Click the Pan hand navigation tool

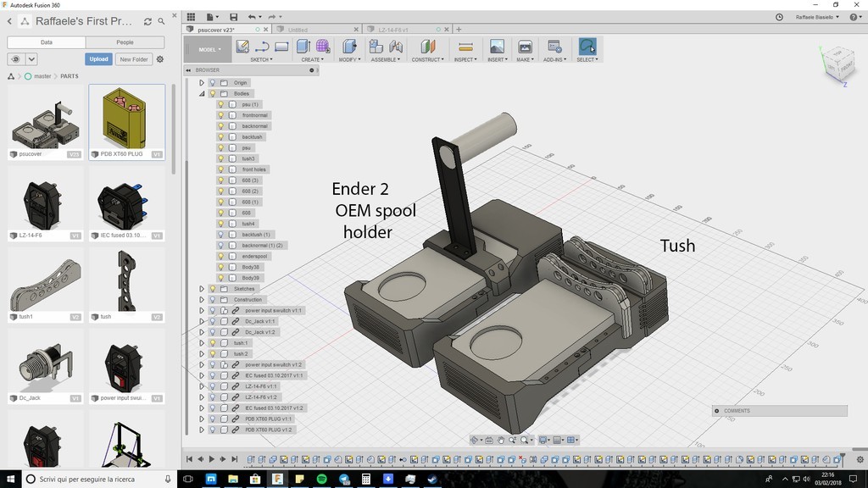click(x=500, y=441)
